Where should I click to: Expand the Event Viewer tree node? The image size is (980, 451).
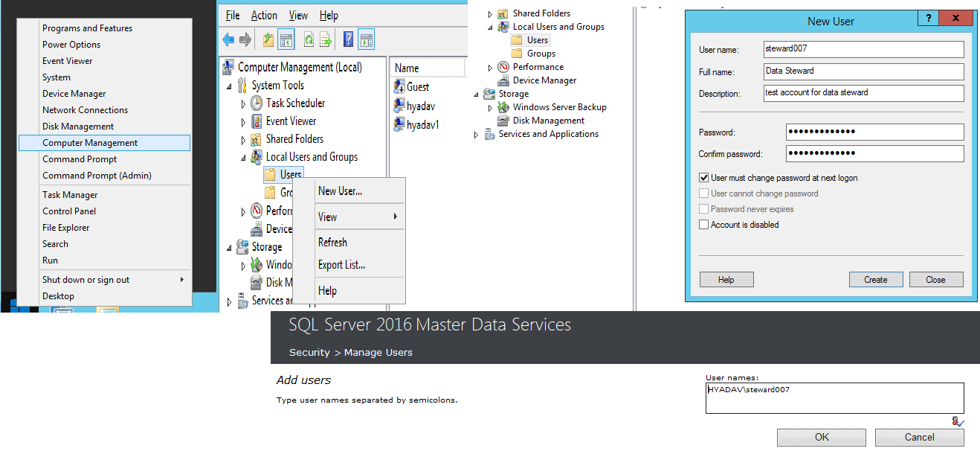[x=243, y=122]
